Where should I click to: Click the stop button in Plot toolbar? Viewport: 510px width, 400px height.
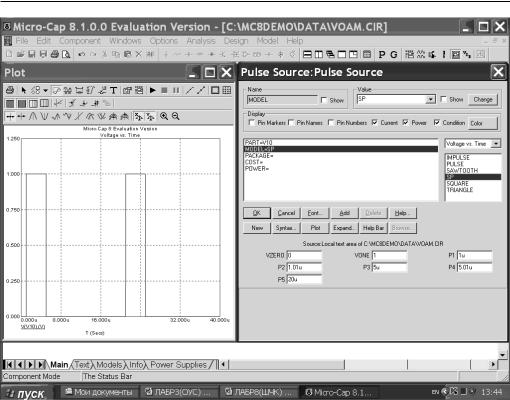click(x=164, y=90)
